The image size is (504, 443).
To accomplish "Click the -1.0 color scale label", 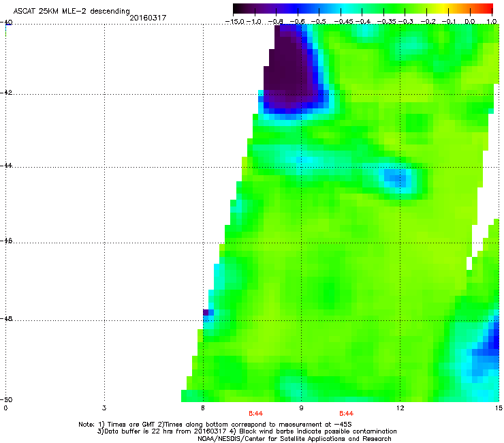I will point(255,22).
